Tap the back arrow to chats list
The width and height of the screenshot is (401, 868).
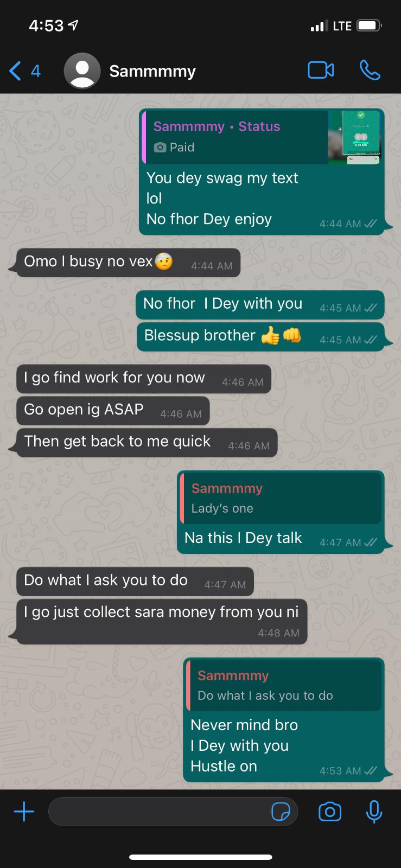(x=15, y=71)
